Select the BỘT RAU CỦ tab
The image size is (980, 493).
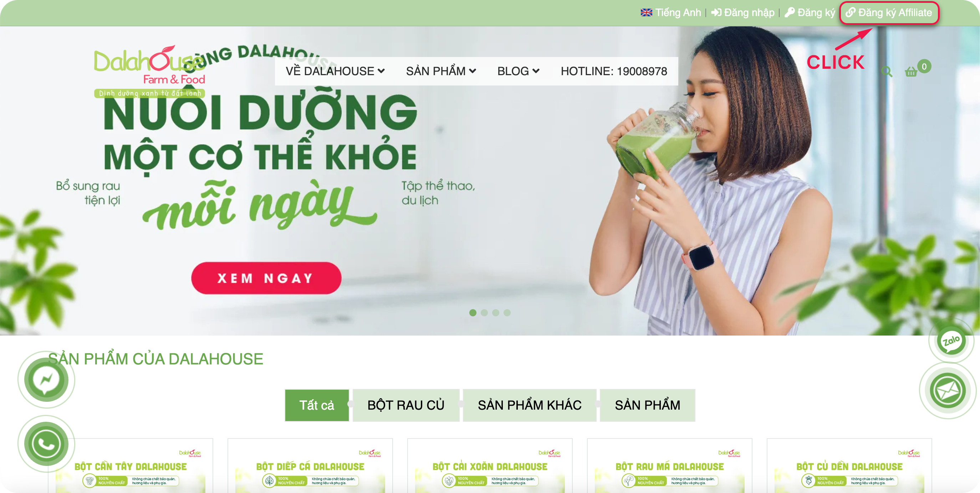(x=405, y=405)
